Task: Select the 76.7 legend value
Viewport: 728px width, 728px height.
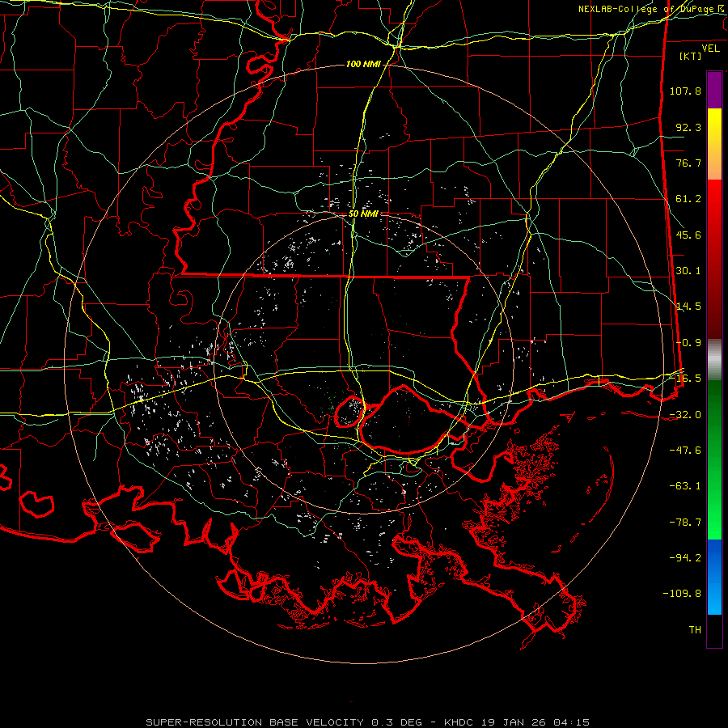Action: coord(688,163)
